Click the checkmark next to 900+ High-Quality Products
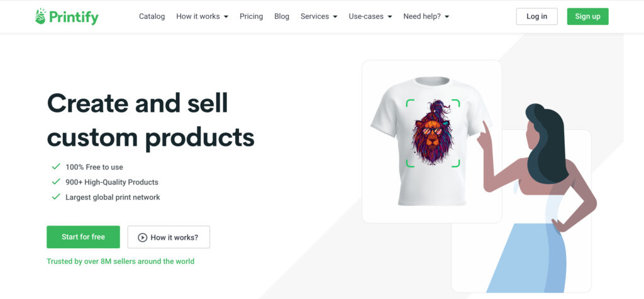This screenshot has width=644, height=299. 56,182
